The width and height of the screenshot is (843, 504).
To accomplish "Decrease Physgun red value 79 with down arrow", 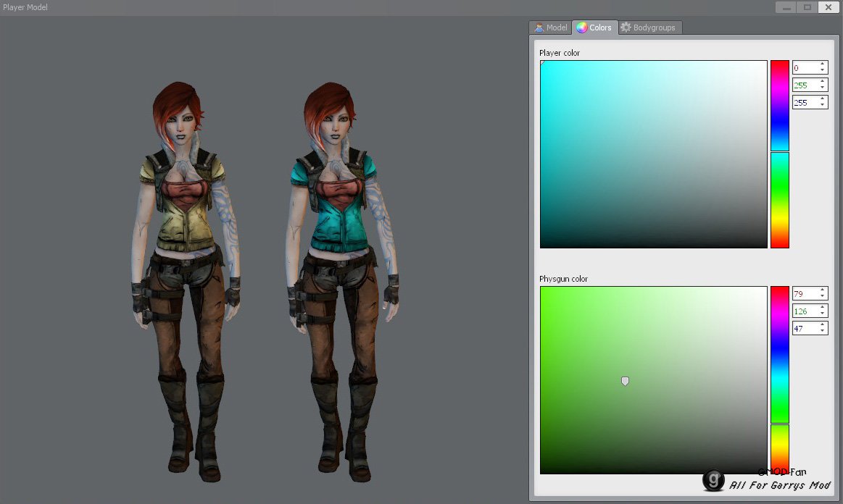I will coord(823,297).
